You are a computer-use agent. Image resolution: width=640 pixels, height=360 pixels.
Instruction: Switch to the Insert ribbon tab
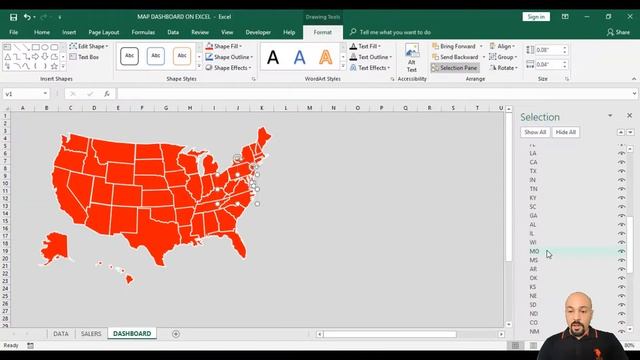tap(69, 32)
